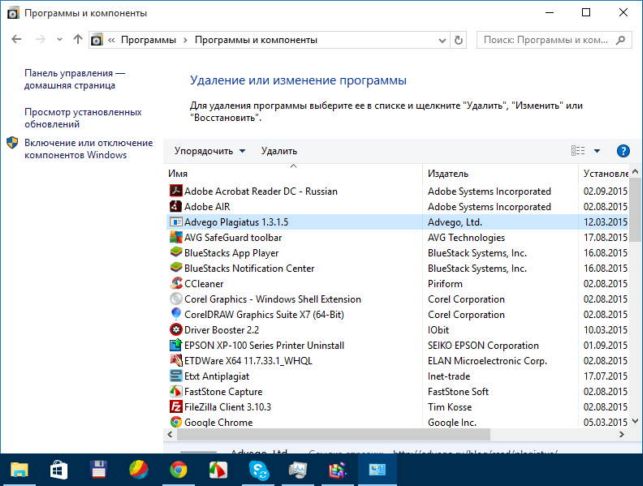Expand the arrow after Программы breadcrumb

[185, 40]
